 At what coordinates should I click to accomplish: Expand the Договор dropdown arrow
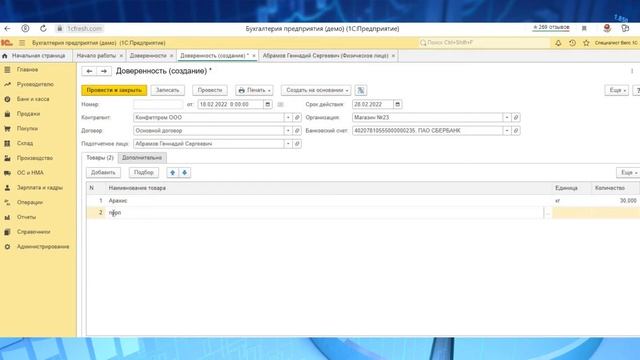click(288, 131)
